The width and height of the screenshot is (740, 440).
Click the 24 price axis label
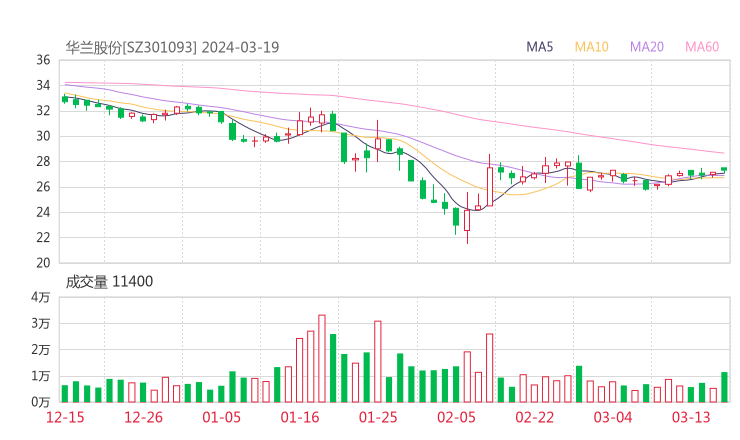coord(43,212)
